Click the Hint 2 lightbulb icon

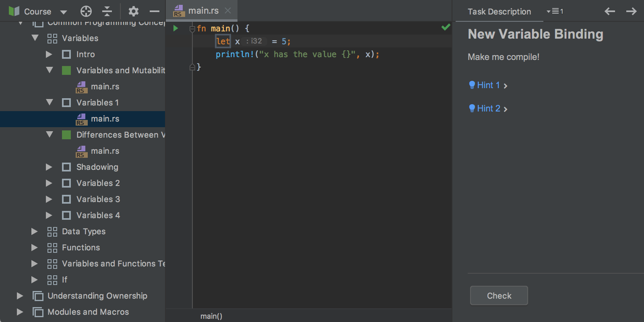click(x=472, y=108)
